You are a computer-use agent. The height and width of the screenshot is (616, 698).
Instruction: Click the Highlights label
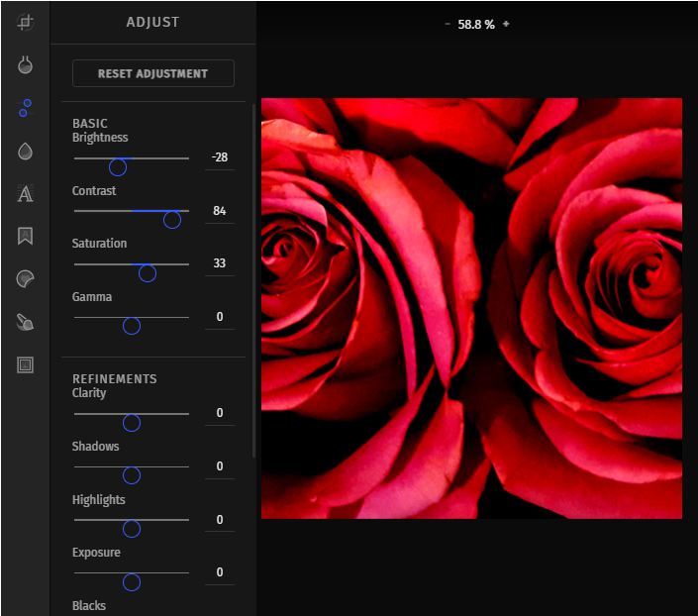(x=99, y=500)
